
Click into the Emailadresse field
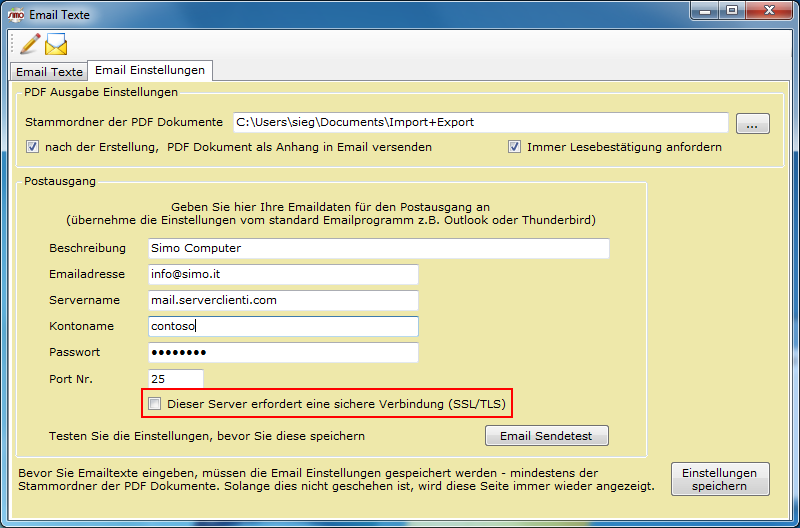[281, 274]
